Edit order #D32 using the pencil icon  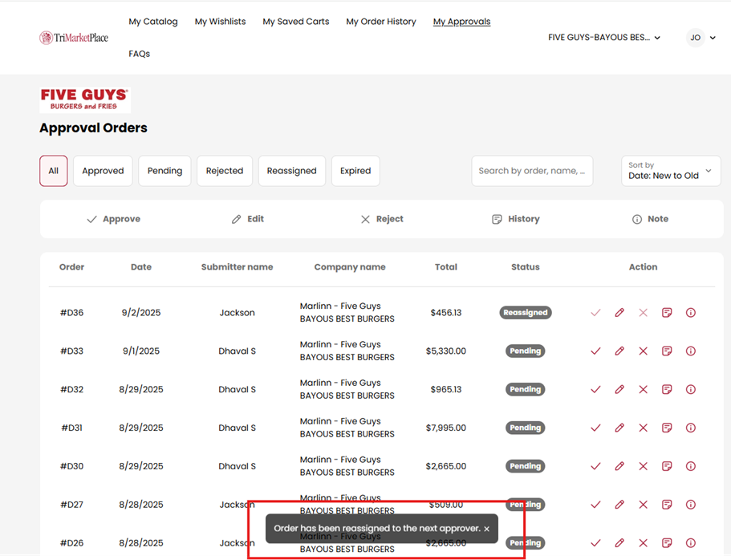click(619, 390)
